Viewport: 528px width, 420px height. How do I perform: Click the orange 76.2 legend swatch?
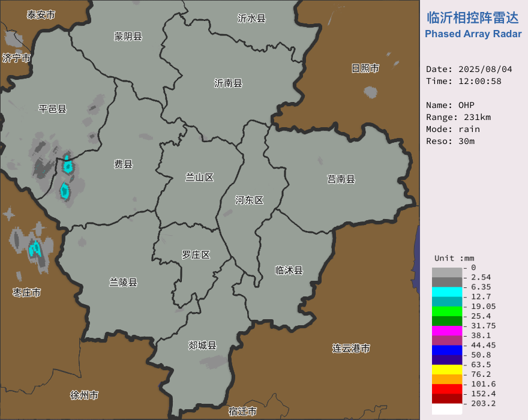click(x=447, y=380)
